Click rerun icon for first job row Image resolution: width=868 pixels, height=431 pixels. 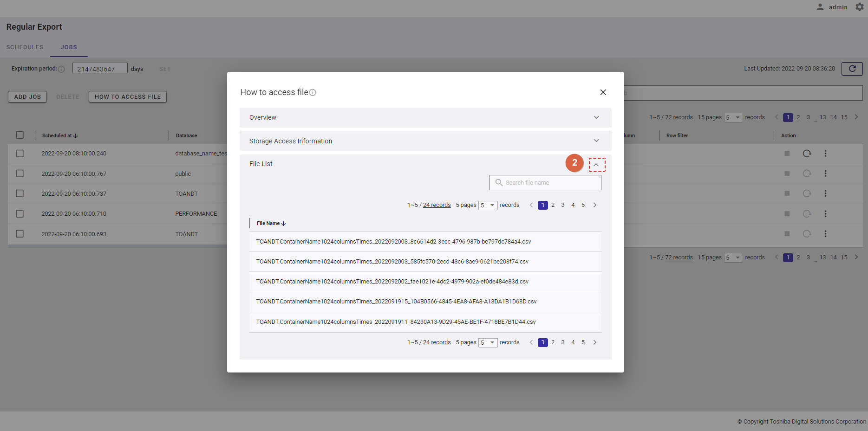[x=807, y=154]
